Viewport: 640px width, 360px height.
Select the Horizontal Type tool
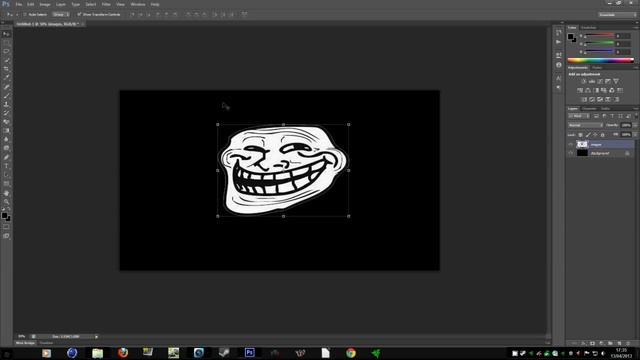6,166
